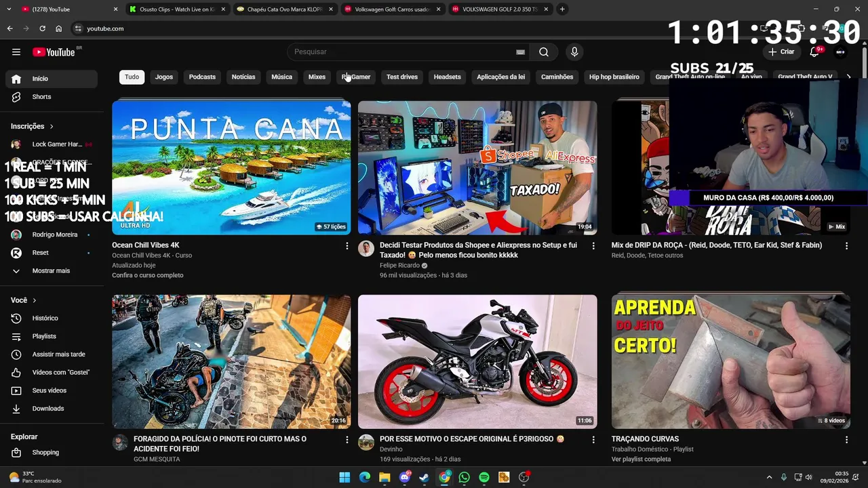The image size is (868, 488).
Task: Select the Mixes filter chip
Action: 317,77
